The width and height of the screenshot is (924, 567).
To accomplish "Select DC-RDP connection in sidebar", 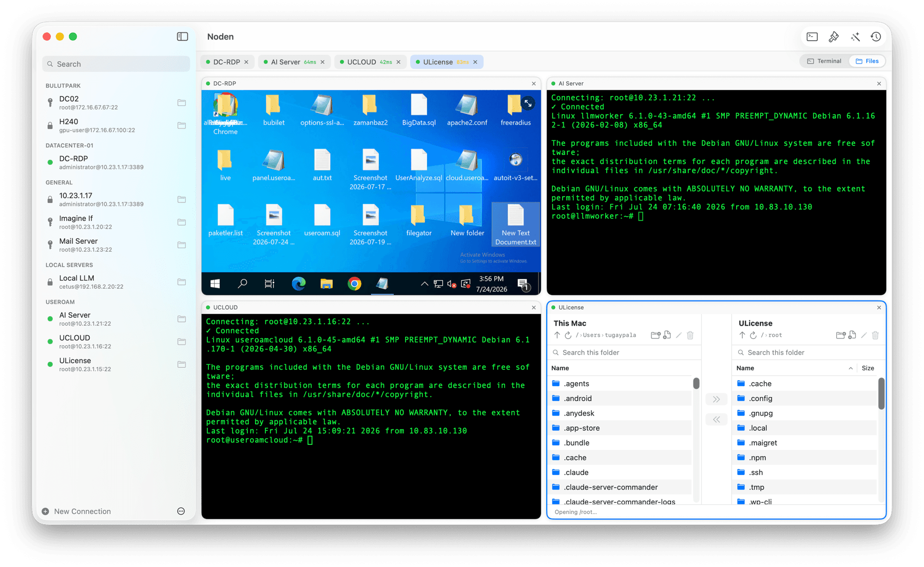I will click(115, 162).
